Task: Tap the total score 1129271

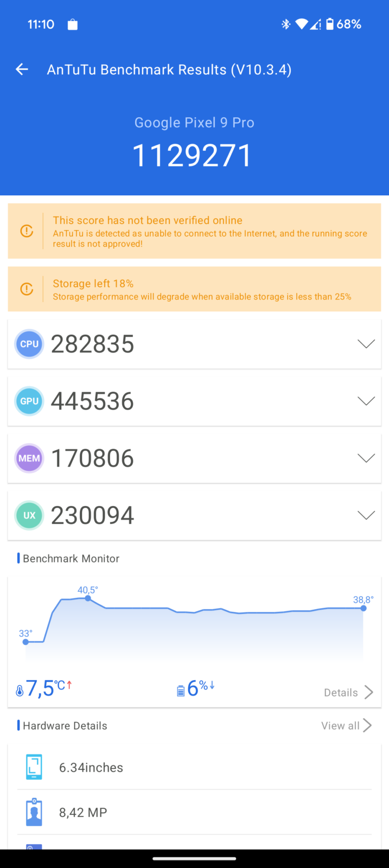Action: [x=193, y=156]
